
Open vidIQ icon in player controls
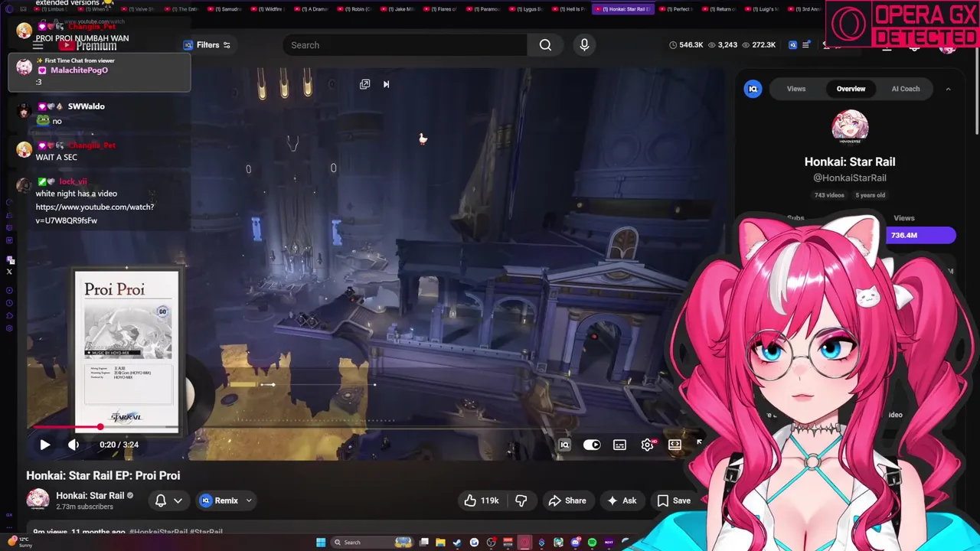[x=564, y=445]
